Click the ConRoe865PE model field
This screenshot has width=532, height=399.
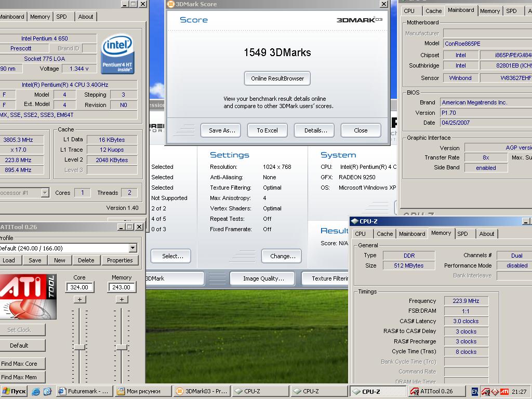point(487,44)
